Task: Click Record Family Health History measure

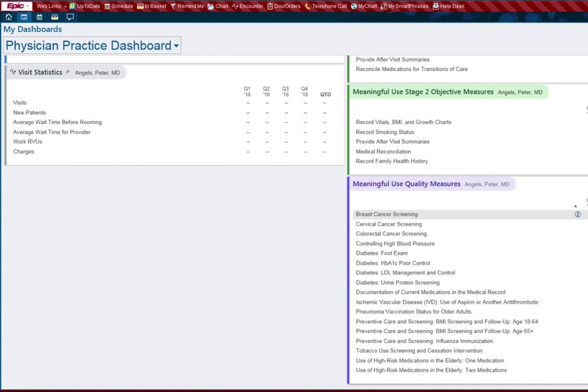Action: [392, 161]
